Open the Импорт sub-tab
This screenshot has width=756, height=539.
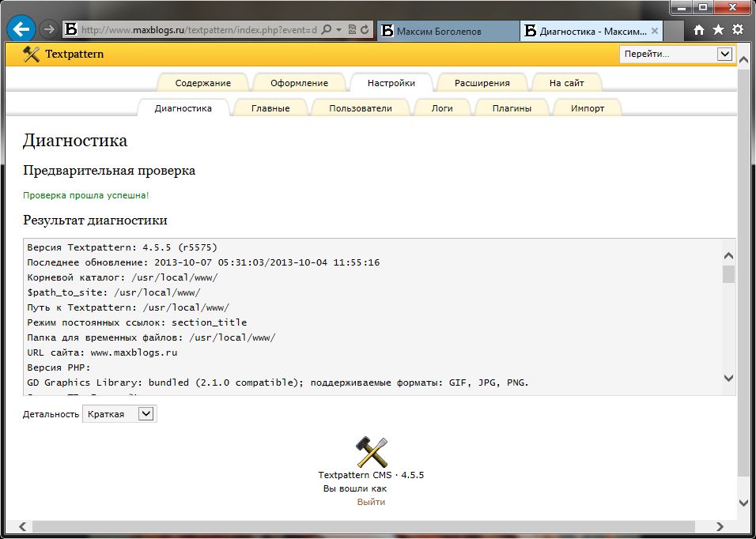click(x=588, y=108)
